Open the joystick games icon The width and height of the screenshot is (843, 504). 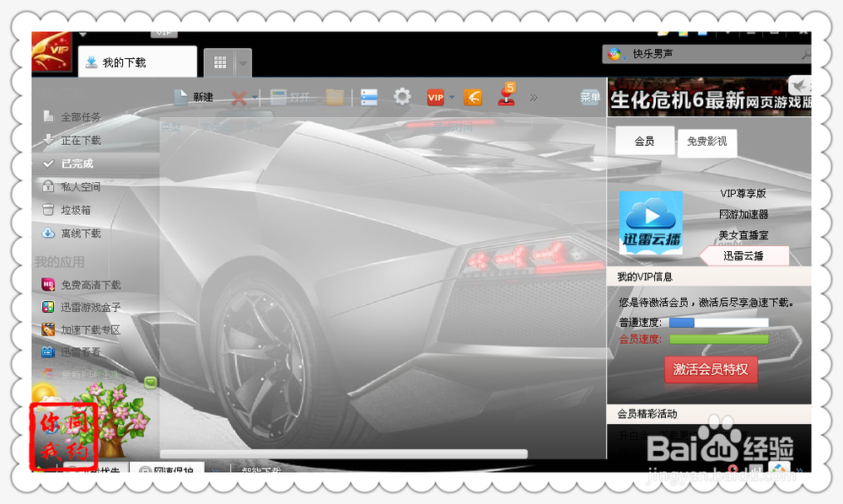point(506,94)
